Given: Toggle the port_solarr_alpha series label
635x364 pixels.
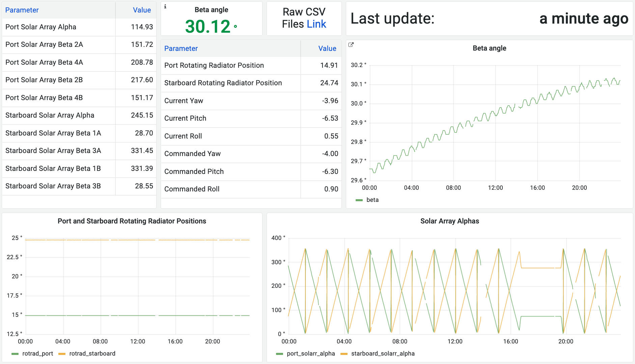Looking at the screenshot, I should point(311,354).
